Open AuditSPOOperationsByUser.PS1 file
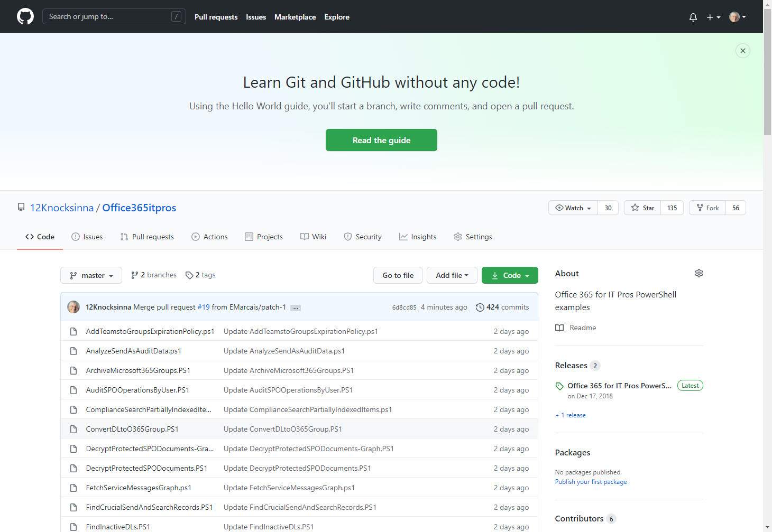The width and height of the screenshot is (772, 532). click(137, 390)
